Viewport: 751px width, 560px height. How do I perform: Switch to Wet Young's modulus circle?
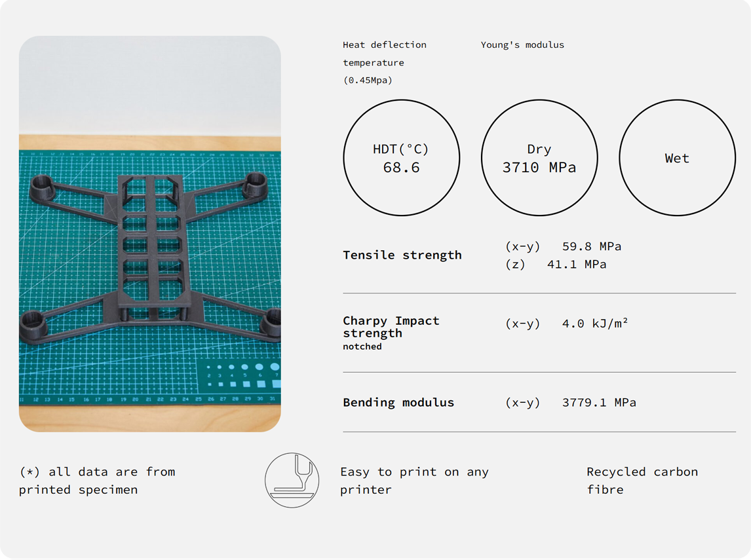click(677, 158)
